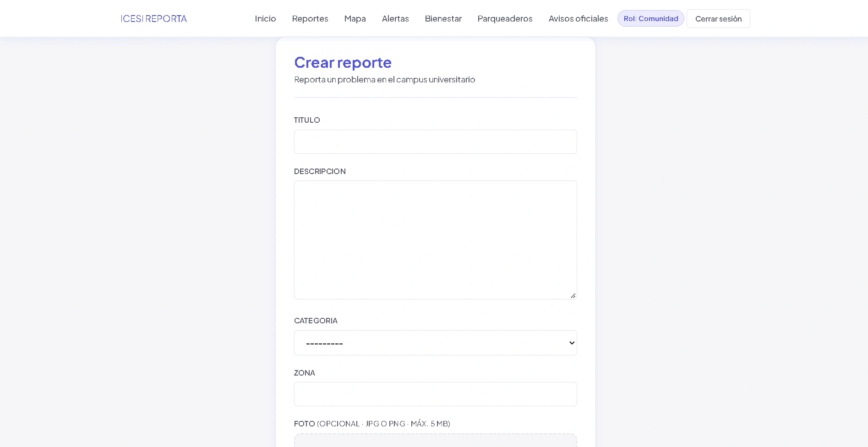Click the Foto upload drop area
868x447 pixels.
click(436, 441)
